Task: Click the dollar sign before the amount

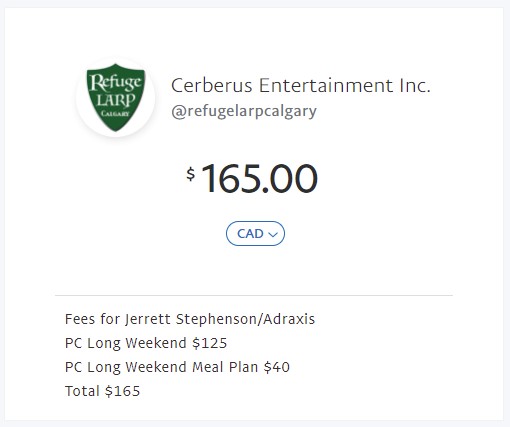Action: click(191, 174)
